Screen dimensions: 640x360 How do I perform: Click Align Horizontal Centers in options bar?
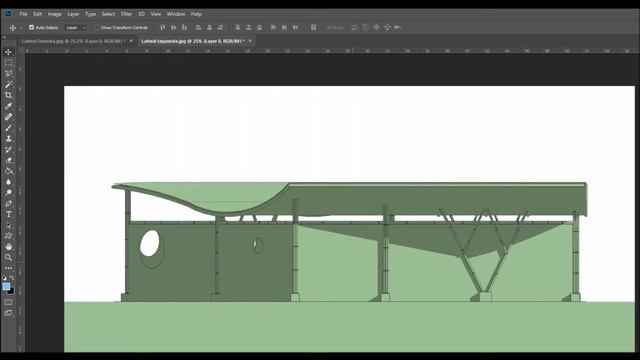point(209,27)
